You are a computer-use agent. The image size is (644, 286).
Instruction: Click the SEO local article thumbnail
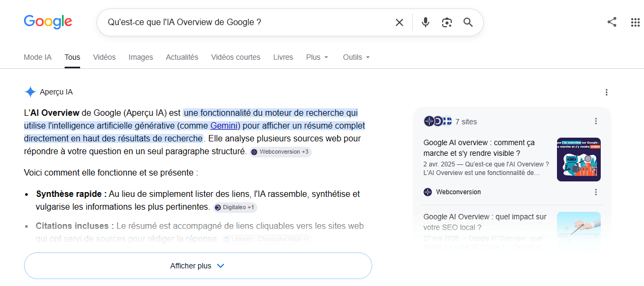point(579,231)
